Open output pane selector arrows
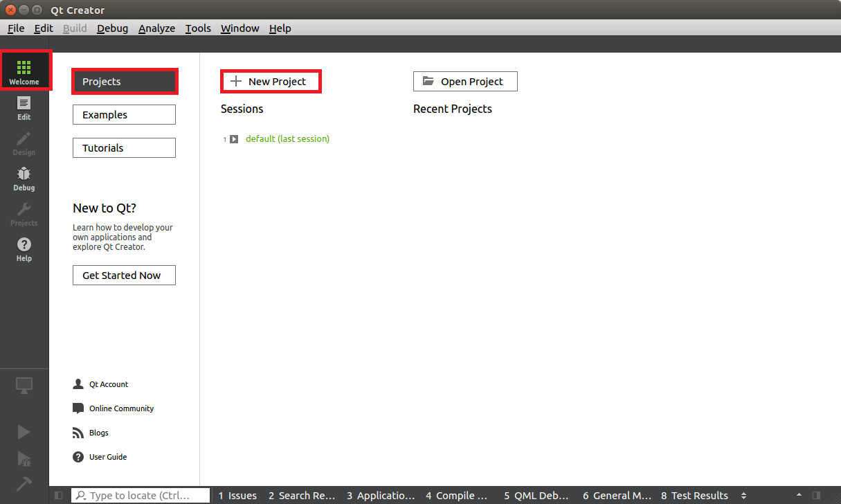Image resolution: width=841 pixels, height=504 pixels. [743, 496]
